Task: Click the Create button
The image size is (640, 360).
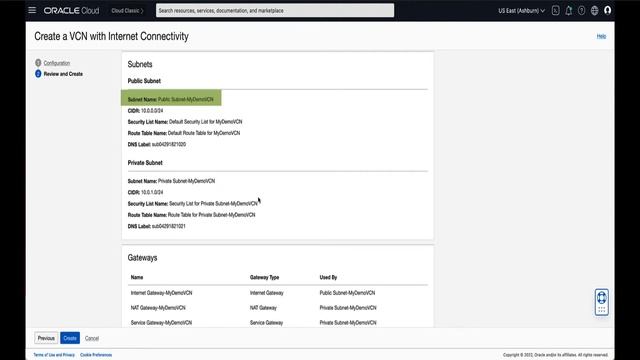Action: (x=70, y=338)
